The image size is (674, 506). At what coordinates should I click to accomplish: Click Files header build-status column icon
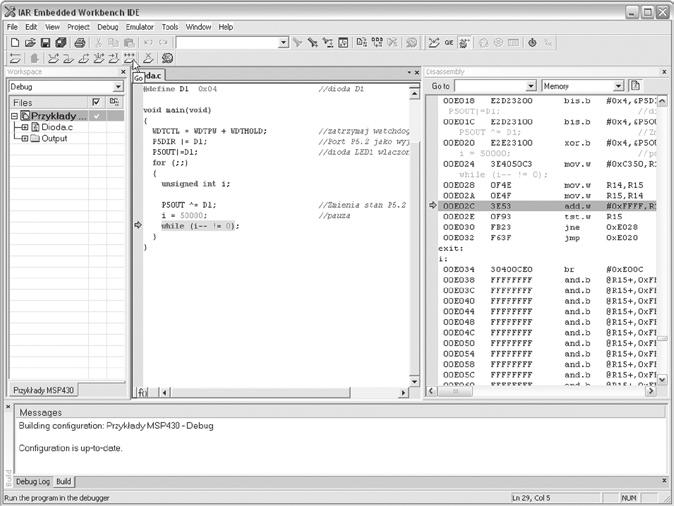(114, 102)
